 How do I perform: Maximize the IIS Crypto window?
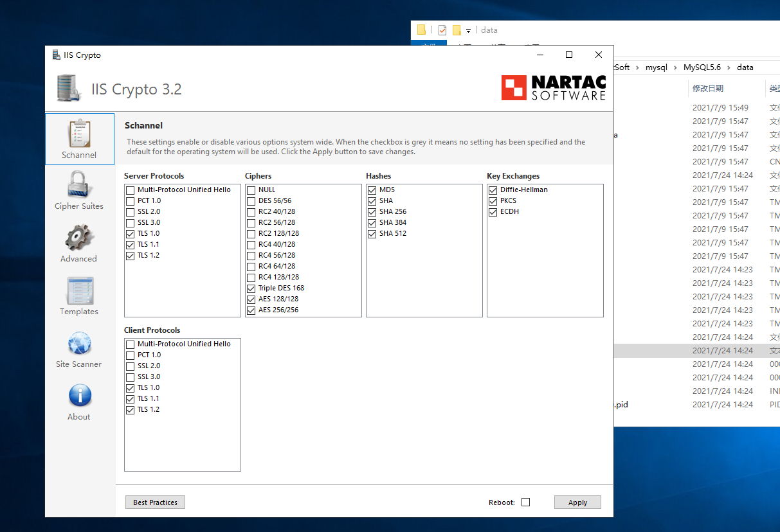pos(569,55)
